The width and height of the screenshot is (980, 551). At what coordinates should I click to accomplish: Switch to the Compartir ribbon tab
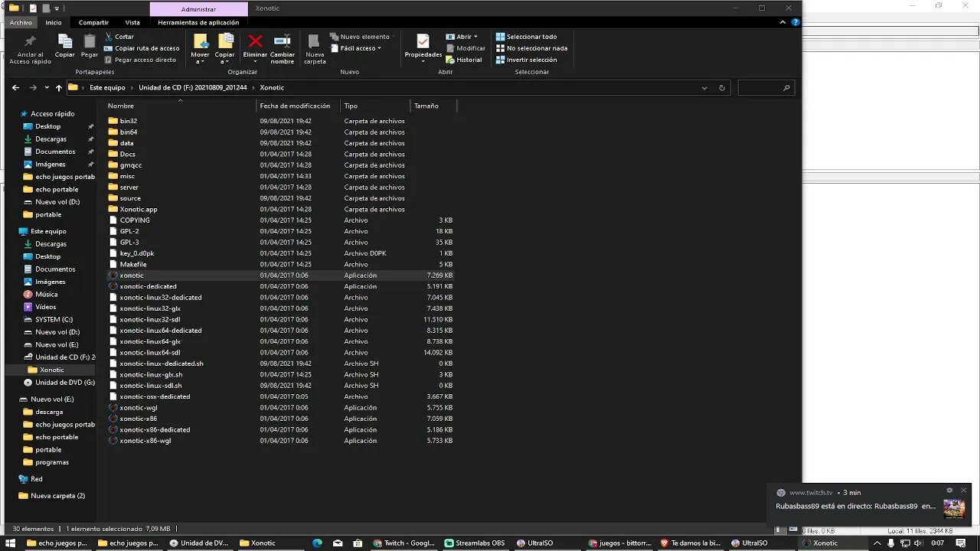tap(93, 22)
